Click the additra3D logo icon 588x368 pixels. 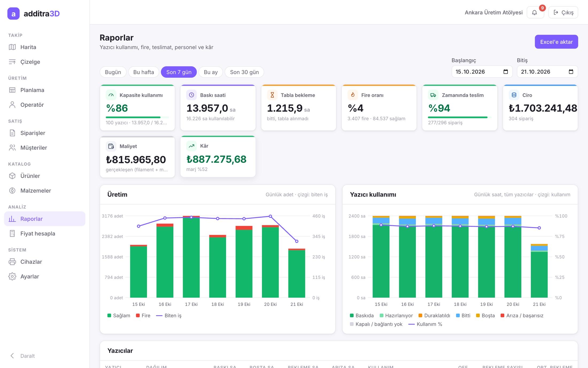[x=13, y=14]
